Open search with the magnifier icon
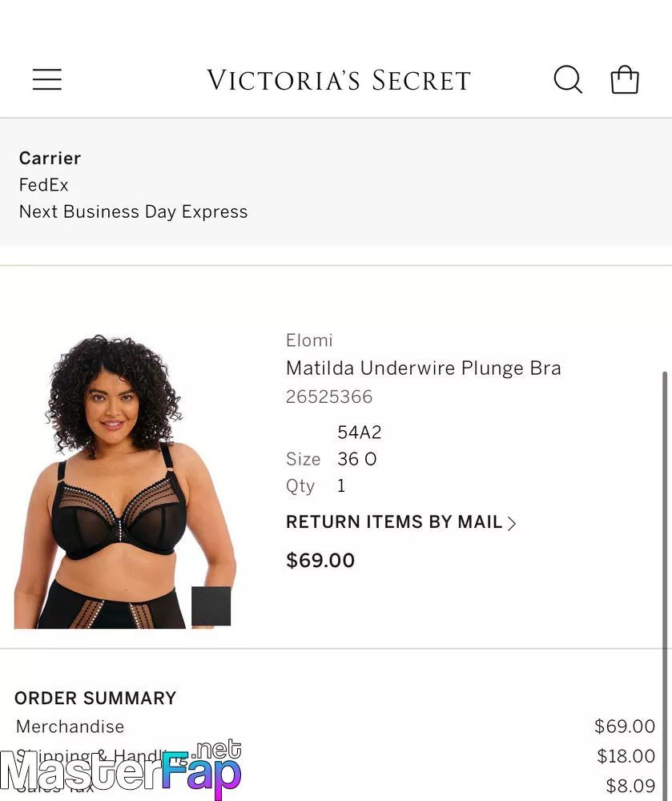This screenshot has height=801, width=672. [568, 79]
